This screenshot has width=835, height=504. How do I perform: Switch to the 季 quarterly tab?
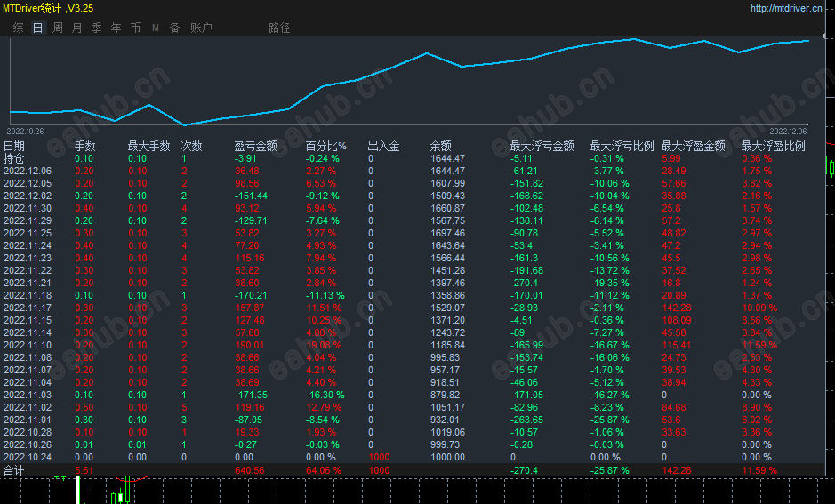(96, 28)
